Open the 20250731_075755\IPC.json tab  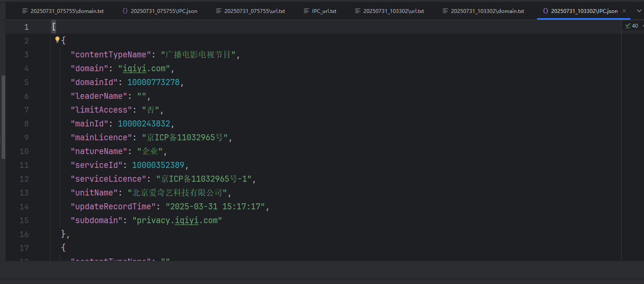pos(159,11)
